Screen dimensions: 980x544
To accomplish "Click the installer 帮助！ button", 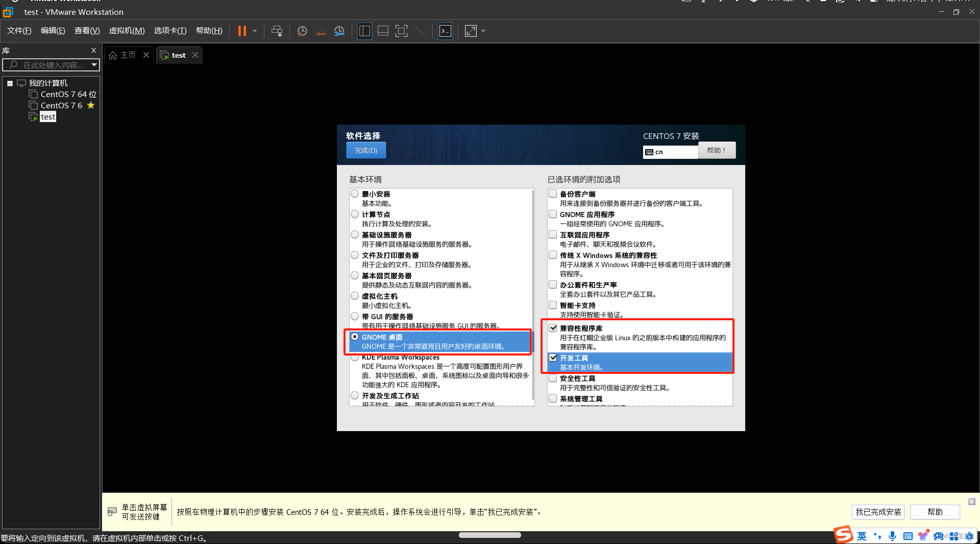I will point(717,150).
